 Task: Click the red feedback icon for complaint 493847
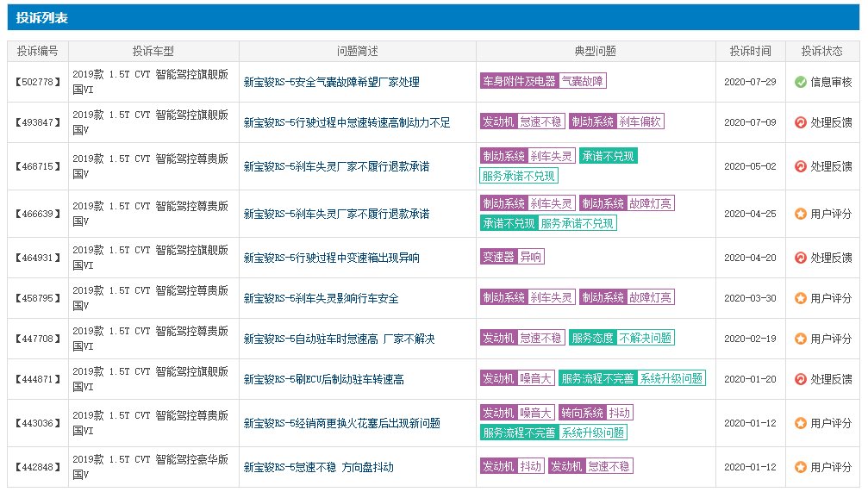tap(800, 122)
